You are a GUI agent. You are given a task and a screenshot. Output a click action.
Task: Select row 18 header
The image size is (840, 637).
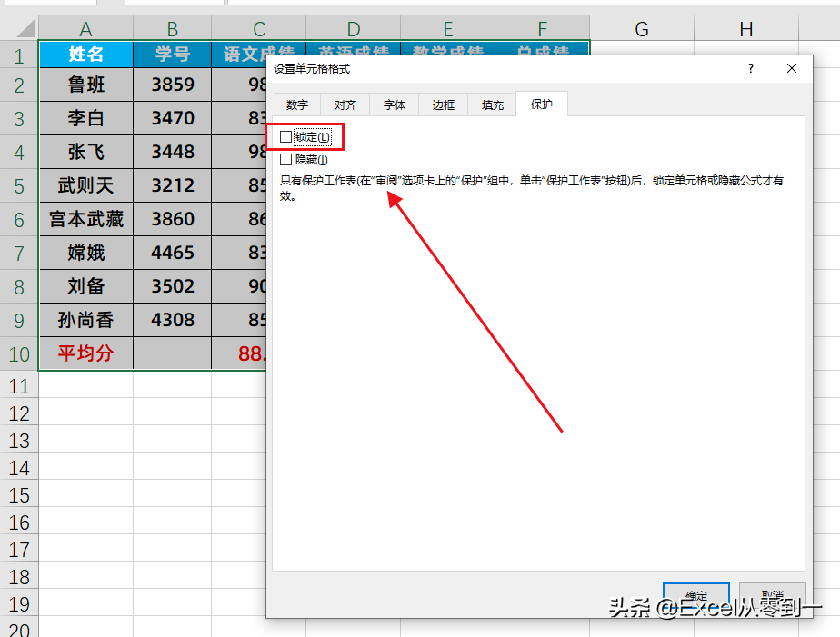point(19,577)
